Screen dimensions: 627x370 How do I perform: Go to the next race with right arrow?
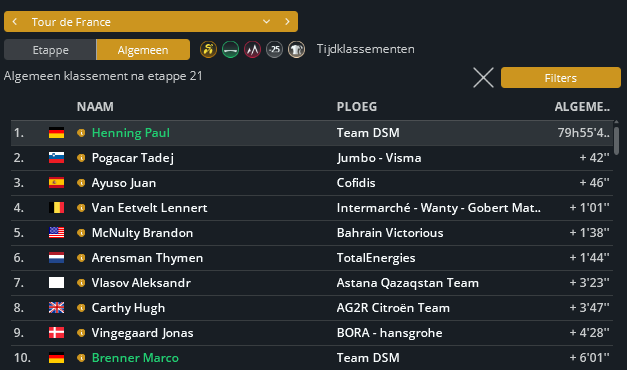click(x=287, y=22)
